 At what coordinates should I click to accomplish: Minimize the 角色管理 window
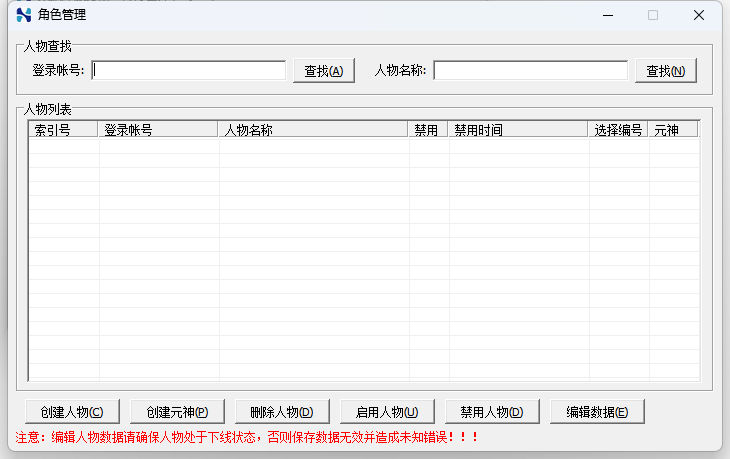tap(607, 15)
